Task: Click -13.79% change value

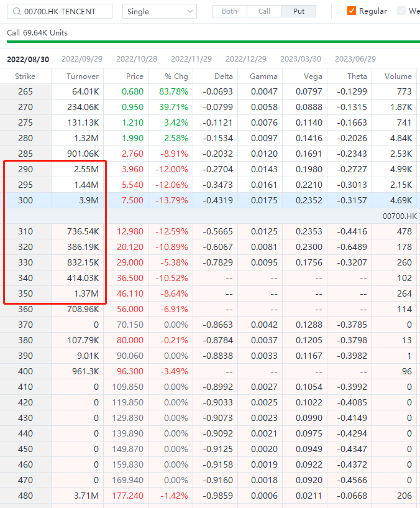Action: pyautogui.click(x=171, y=201)
